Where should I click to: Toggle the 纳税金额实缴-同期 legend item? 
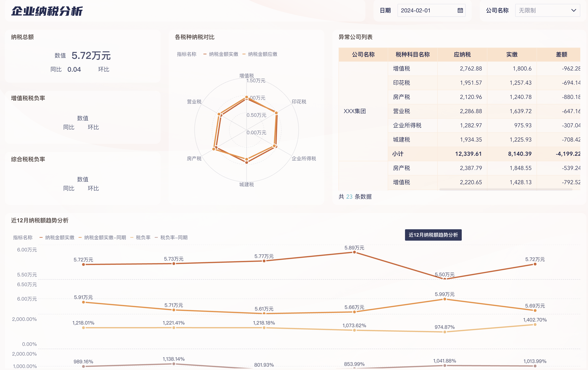click(x=105, y=237)
